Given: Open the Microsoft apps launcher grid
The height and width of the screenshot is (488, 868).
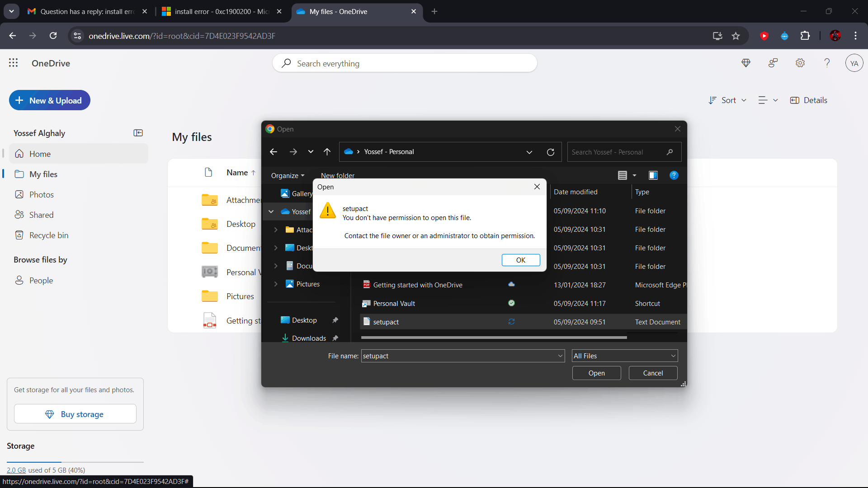Looking at the screenshot, I should click(x=13, y=63).
